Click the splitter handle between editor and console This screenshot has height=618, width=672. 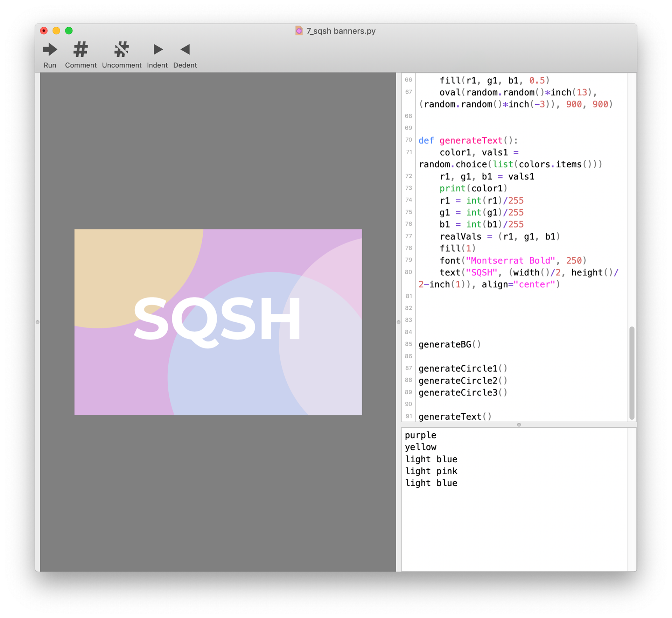(x=519, y=424)
